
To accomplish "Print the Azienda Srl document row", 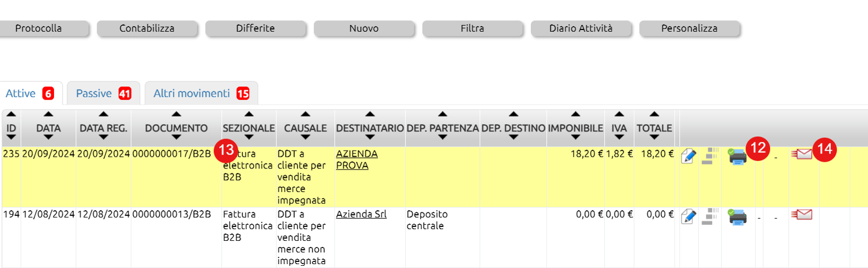I will [x=738, y=217].
